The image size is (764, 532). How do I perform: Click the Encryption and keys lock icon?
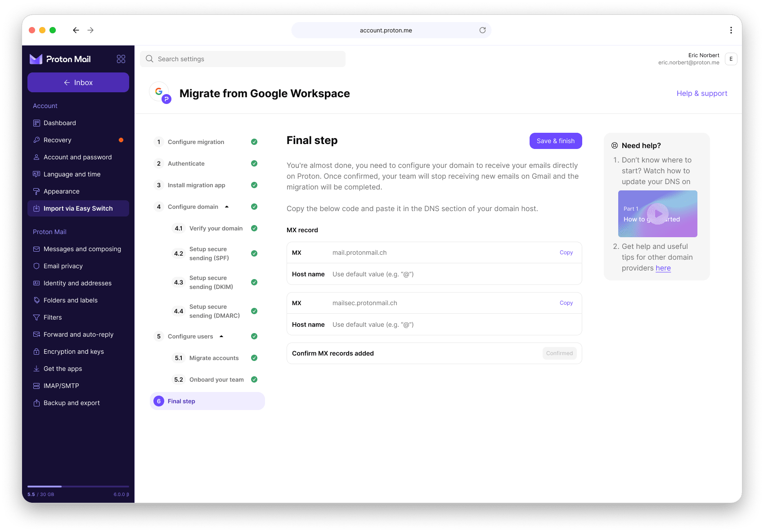[x=36, y=352]
